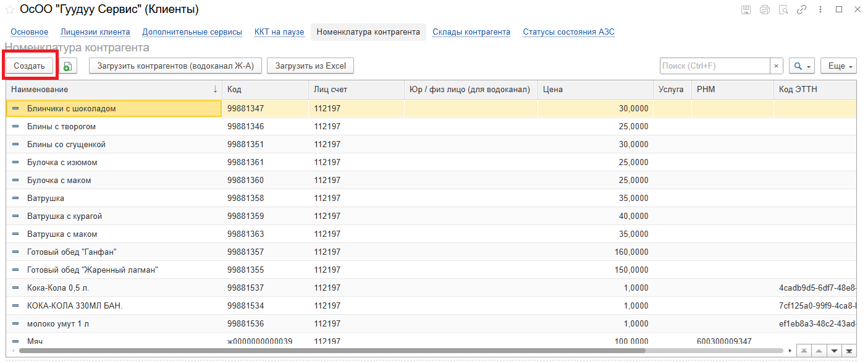Click row icon next to Булочка с маком
Viewport: 868px width, 363px height.
(x=15, y=180)
